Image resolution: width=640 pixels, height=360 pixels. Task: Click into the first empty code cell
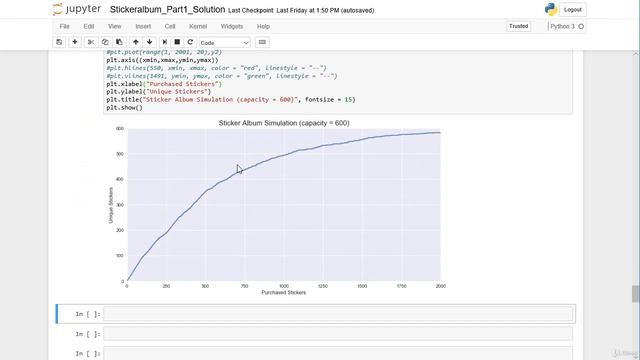(338, 314)
